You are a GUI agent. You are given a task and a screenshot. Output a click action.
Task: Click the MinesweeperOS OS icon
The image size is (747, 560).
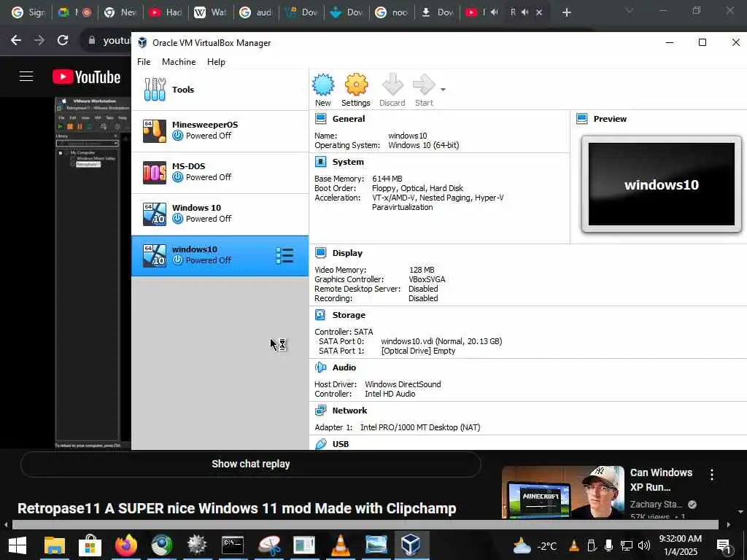(x=155, y=131)
